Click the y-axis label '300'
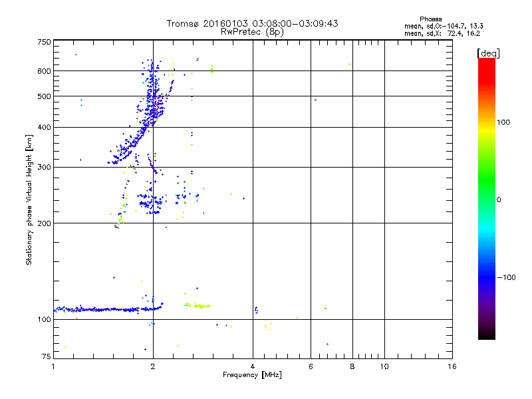This screenshot has width=532, height=399. (44, 168)
